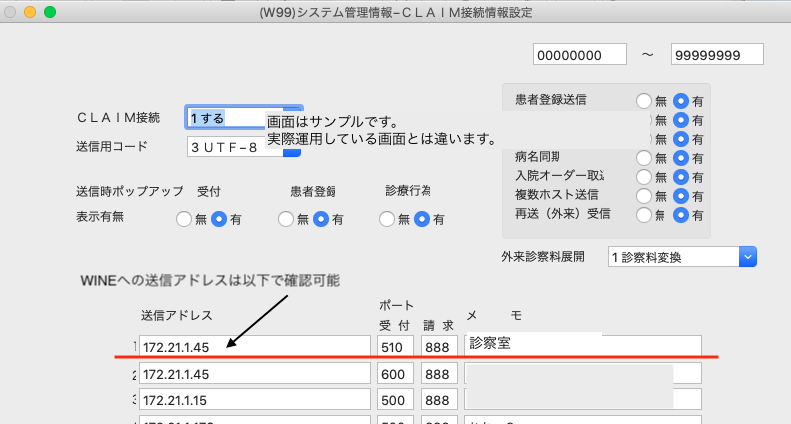Click the 受付 port field showing 510
Image resolution: width=791 pixels, height=424 pixels.
(394, 345)
